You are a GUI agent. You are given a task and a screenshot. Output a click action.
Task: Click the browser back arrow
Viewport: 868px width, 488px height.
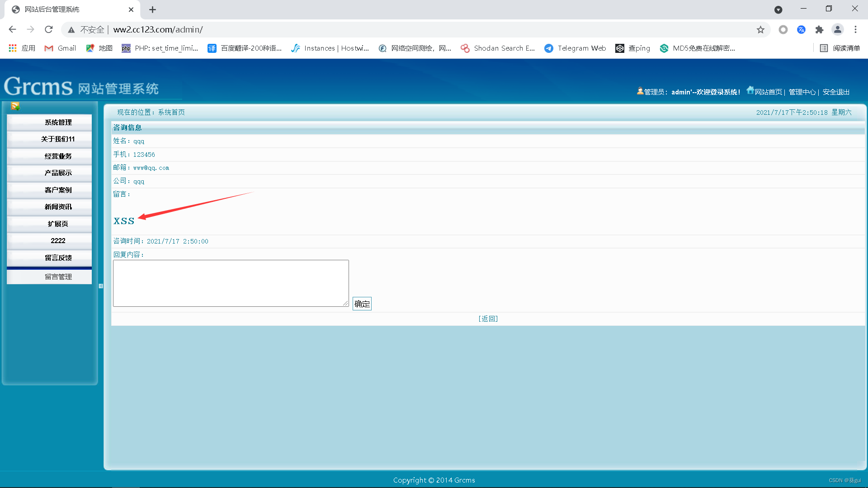(12, 29)
